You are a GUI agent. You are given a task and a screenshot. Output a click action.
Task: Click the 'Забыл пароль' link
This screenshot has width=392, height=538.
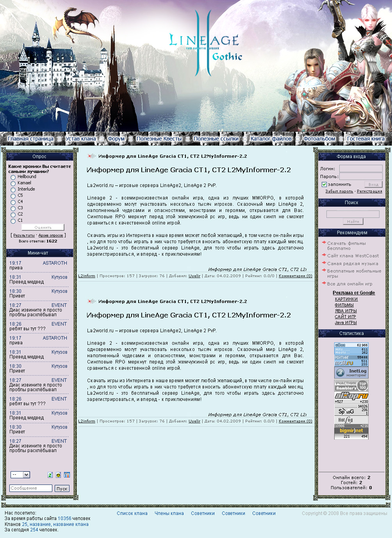tap(339, 191)
